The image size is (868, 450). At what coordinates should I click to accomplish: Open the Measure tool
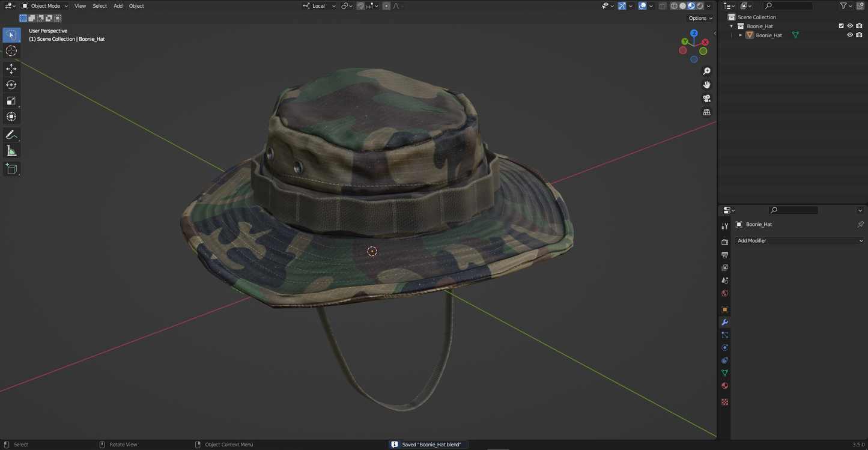pyautogui.click(x=11, y=151)
